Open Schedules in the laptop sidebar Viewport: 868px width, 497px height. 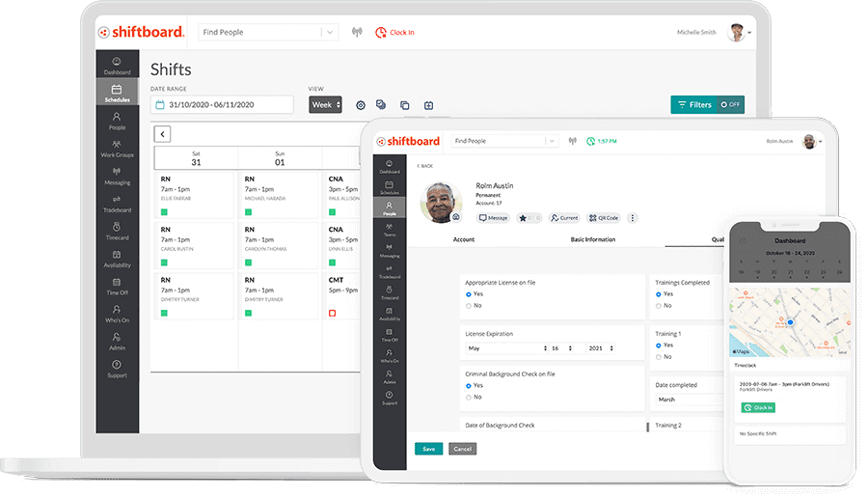[x=117, y=93]
